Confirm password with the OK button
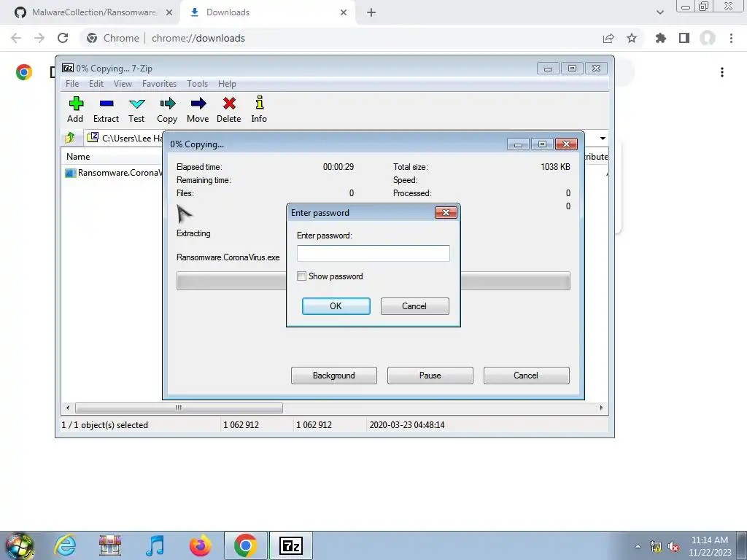This screenshot has height=560, width=747. (x=336, y=306)
